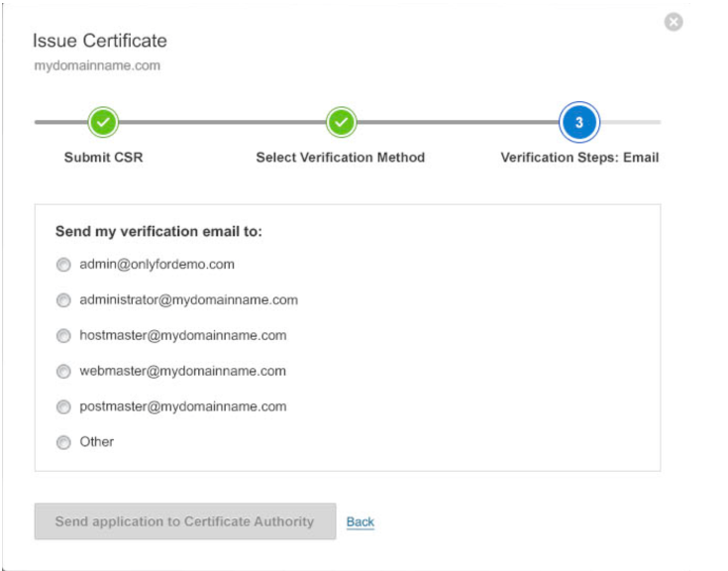Click Send application to Certificate Authority
This screenshot has width=728, height=571.
pyautogui.click(x=185, y=521)
